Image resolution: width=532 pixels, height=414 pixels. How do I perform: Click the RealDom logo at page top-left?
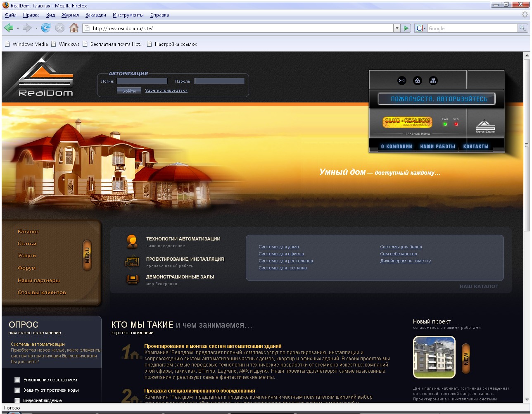pyautogui.click(x=46, y=77)
